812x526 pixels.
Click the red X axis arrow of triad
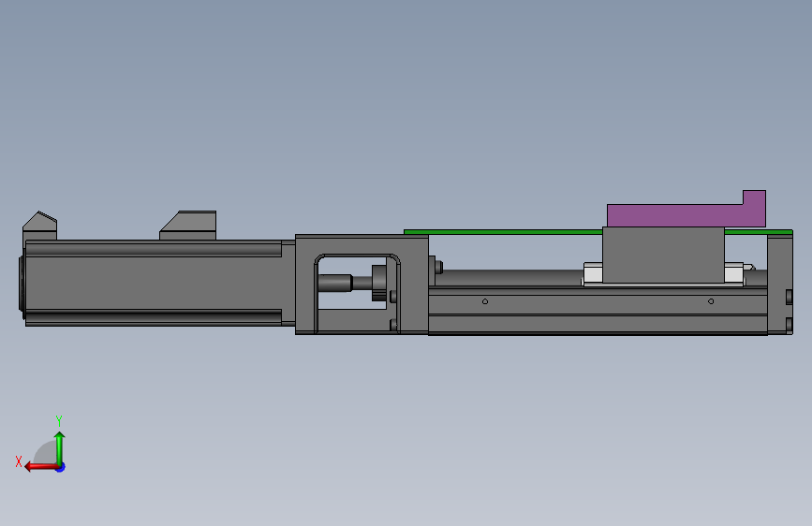(41, 467)
